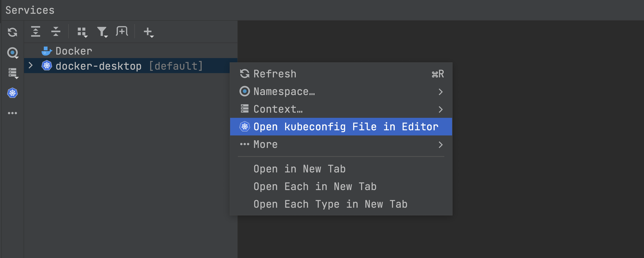This screenshot has width=644, height=258.
Task: Expand the docker-desktop tree node
Action: pyautogui.click(x=30, y=66)
